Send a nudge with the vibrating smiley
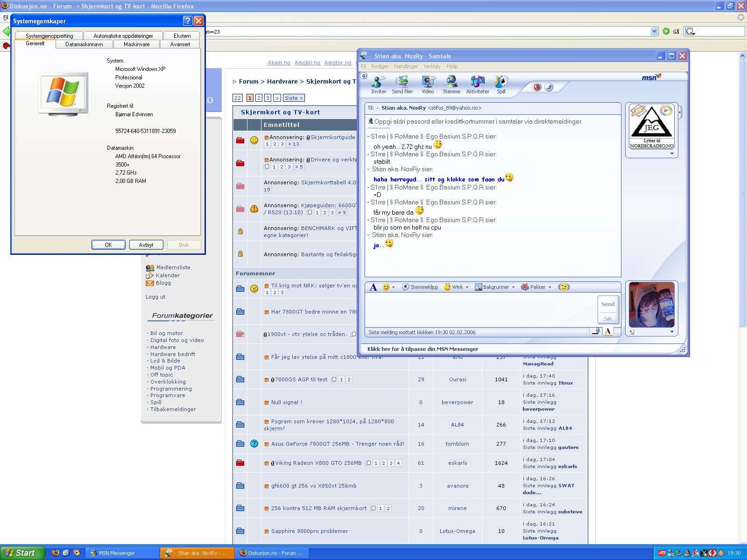Viewport: 747px width, 560px height. (x=564, y=287)
